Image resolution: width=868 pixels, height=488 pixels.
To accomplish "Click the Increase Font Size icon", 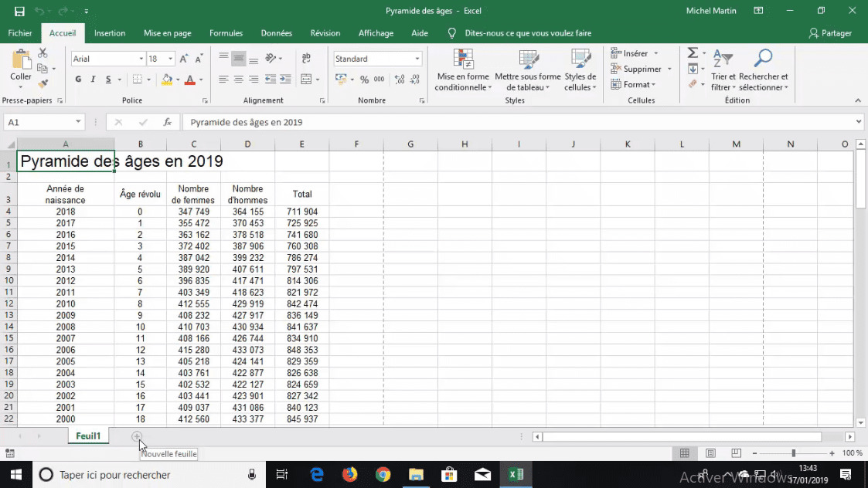I will coord(184,59).
